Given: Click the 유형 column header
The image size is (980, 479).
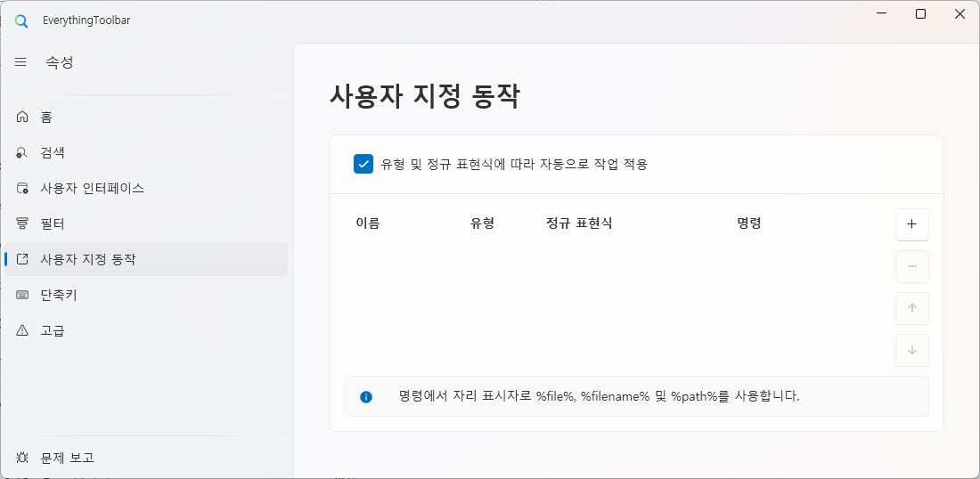Looking at the screenshot, I should pyautogui.click(x=482, y=223).
